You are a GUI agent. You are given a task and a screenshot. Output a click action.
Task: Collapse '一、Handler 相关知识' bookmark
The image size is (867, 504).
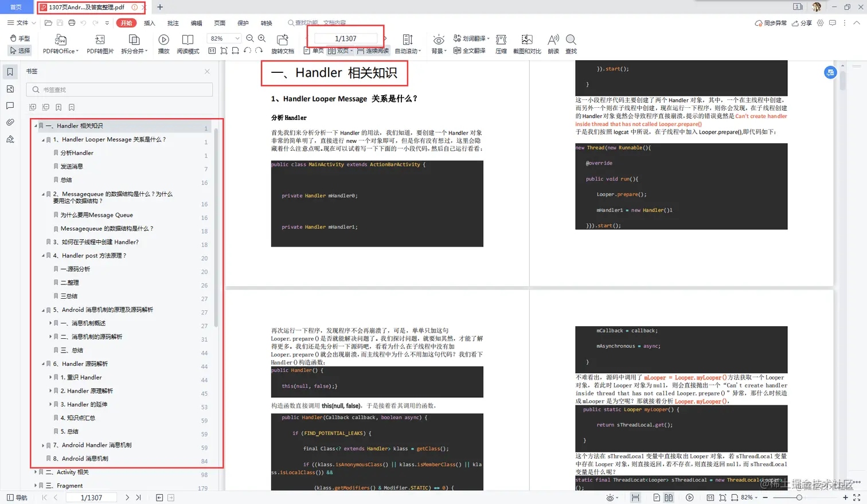(x=36, y=126)
